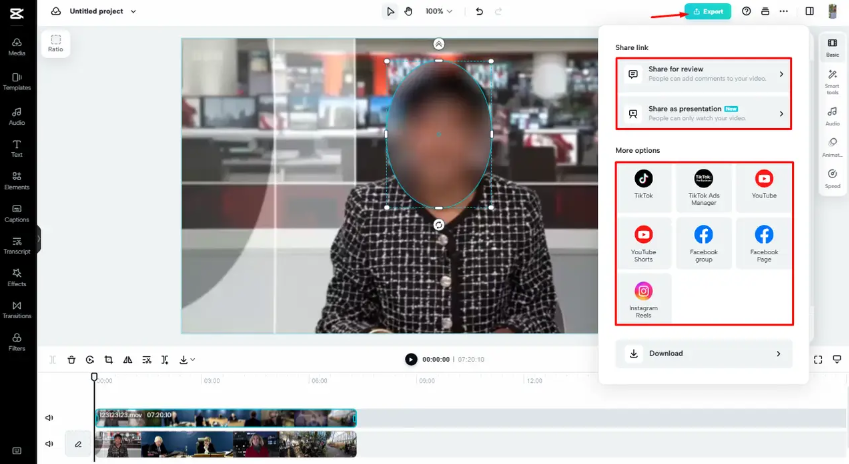
Task: Open the help question mark icon
Action: [746, 11]
